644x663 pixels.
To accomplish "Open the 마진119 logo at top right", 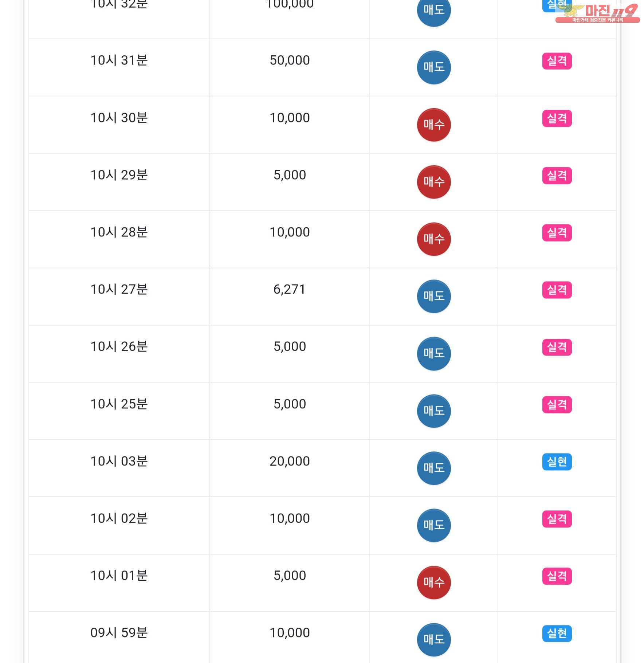I will click(x=597, y=13).
